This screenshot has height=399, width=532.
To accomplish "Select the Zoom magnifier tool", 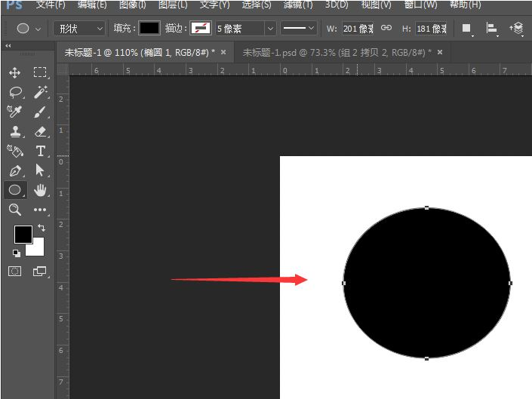I will coord(14,210).
